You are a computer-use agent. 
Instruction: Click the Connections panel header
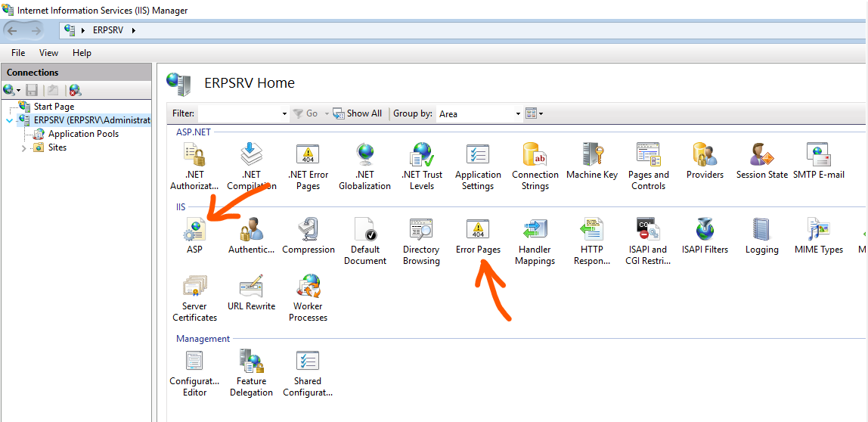pos(76,73)
